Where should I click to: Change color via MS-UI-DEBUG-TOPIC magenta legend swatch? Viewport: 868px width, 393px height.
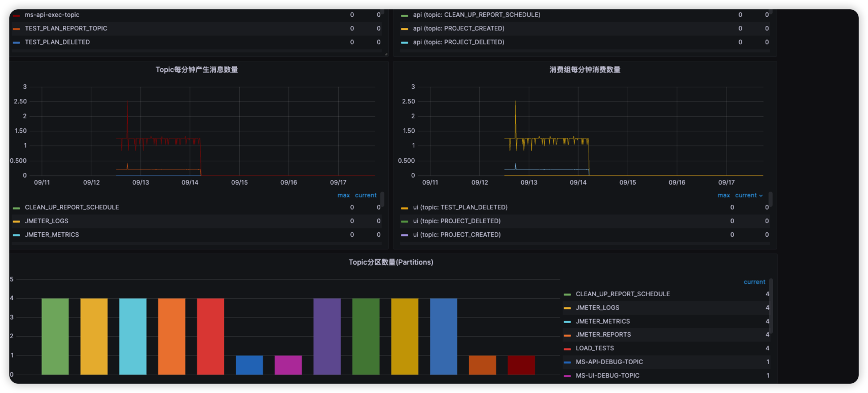click(567, 376)
